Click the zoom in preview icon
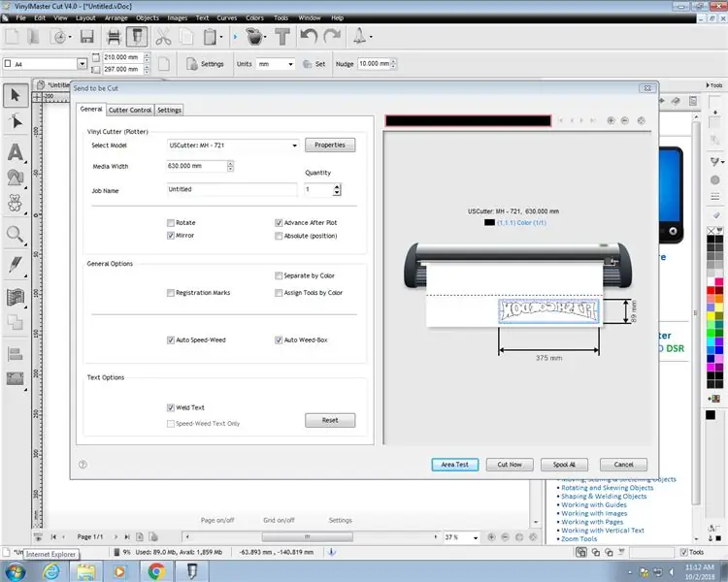The height and width of the screenshot is (582, 728). 611,120
